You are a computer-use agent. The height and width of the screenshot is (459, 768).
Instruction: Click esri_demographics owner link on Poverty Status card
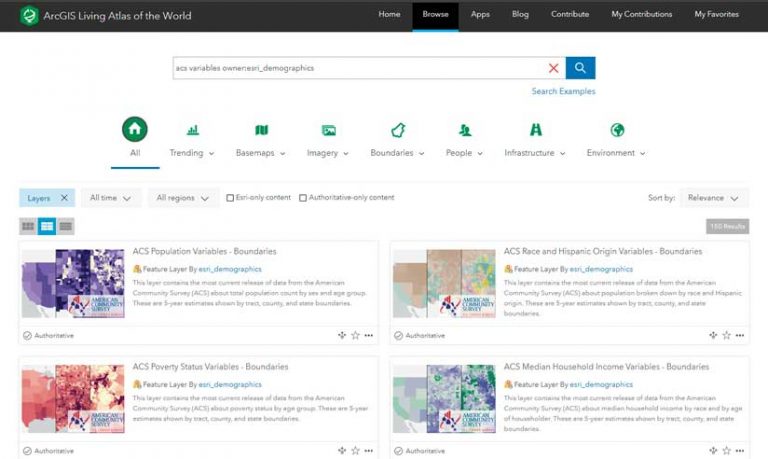(x=230, y=385)
